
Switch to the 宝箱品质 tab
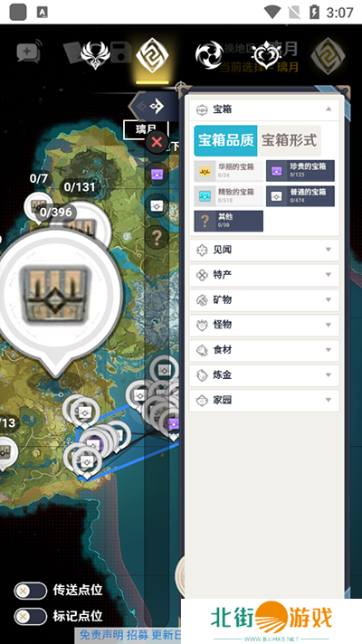(225, 140)
